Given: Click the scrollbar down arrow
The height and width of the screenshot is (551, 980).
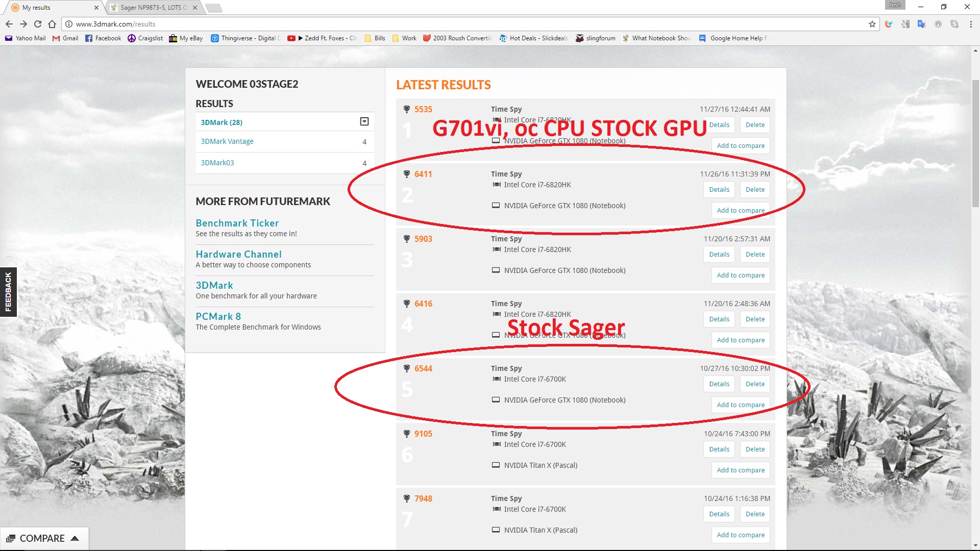Looking at the screenshot, I should click(x=975, y=546).
